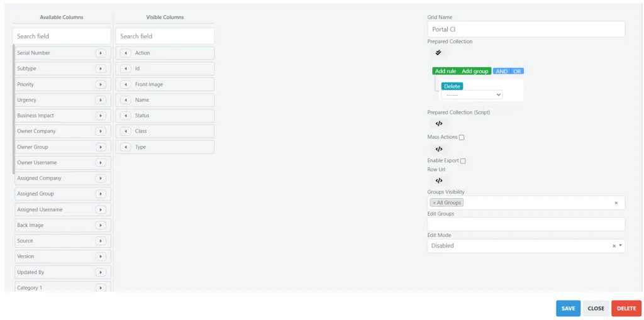Open the Groups Visibility selector

point(535,202)
